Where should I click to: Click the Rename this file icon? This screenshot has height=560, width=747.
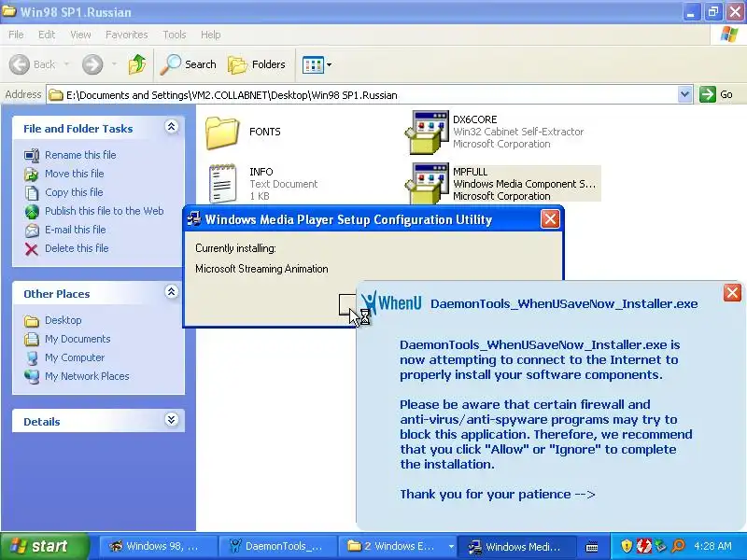(x=32, y=155)
